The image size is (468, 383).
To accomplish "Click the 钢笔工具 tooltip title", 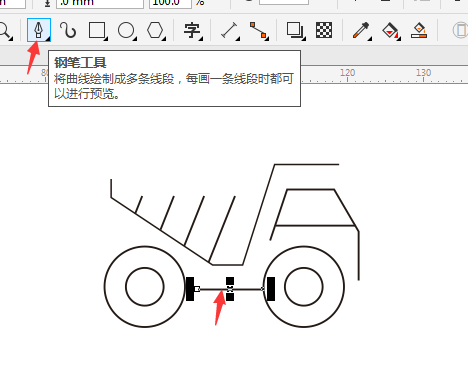I will click(x=80, y=63).
